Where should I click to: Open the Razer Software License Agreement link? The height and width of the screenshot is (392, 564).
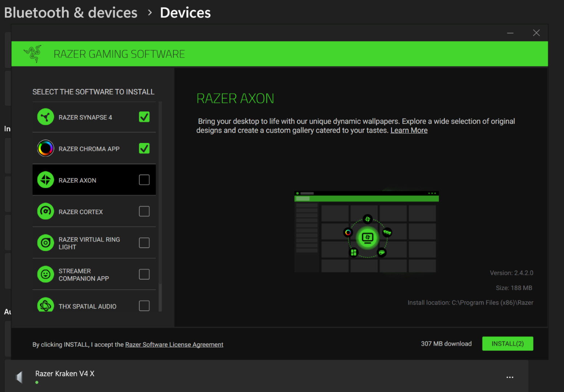(x=174, y=344)
